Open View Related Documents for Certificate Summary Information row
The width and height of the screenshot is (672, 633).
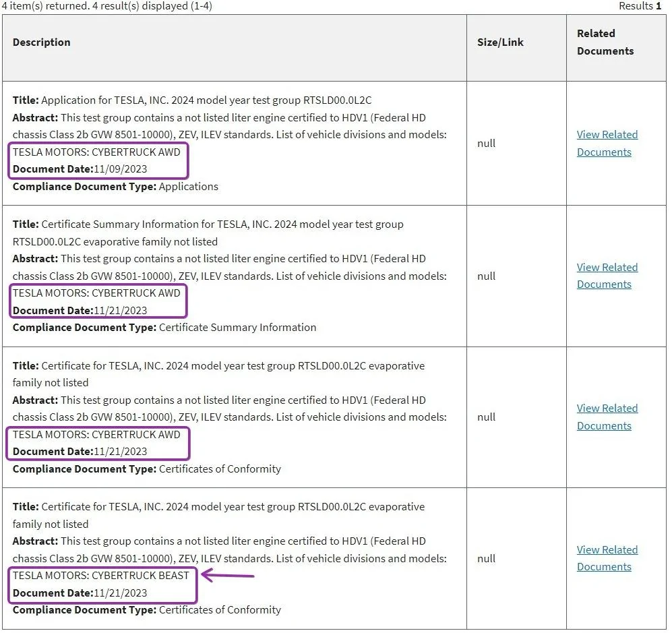(607, 276)
